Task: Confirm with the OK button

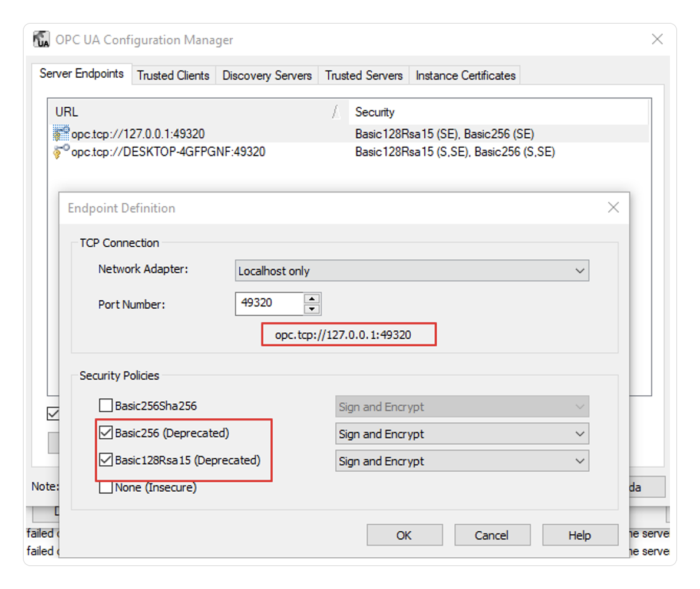Action: (404, 535)
